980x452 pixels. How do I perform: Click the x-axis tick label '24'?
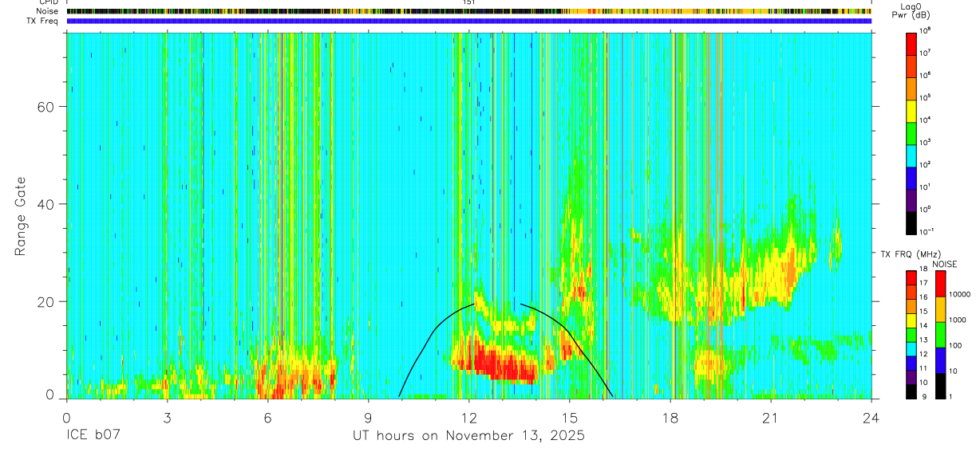tap(871, 418)
